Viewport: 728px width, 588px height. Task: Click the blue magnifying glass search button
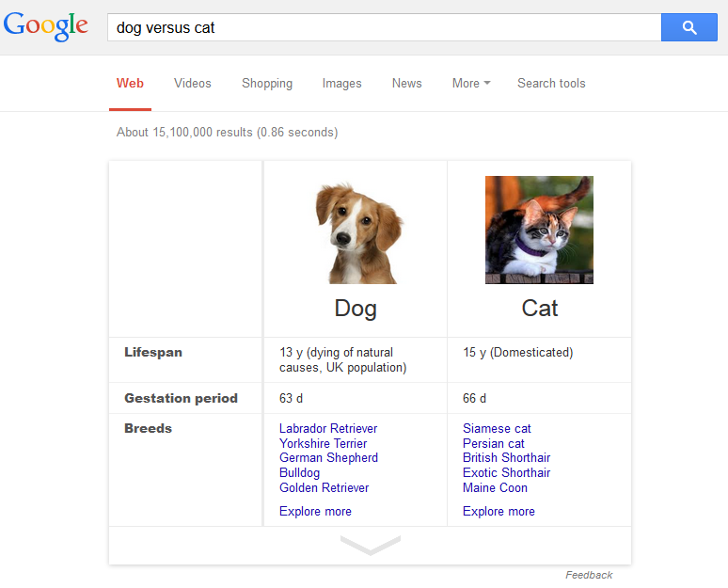pos(689,27)
